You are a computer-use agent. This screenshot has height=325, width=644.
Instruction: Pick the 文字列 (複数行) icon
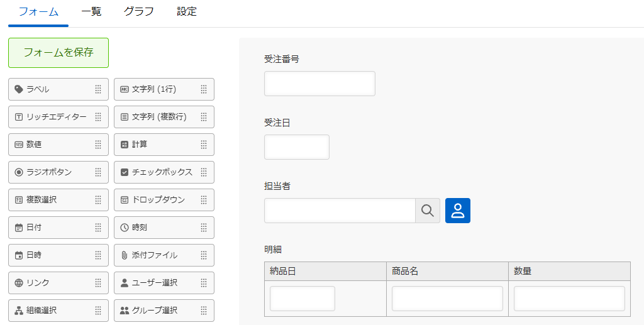click(x=125, y=117)
